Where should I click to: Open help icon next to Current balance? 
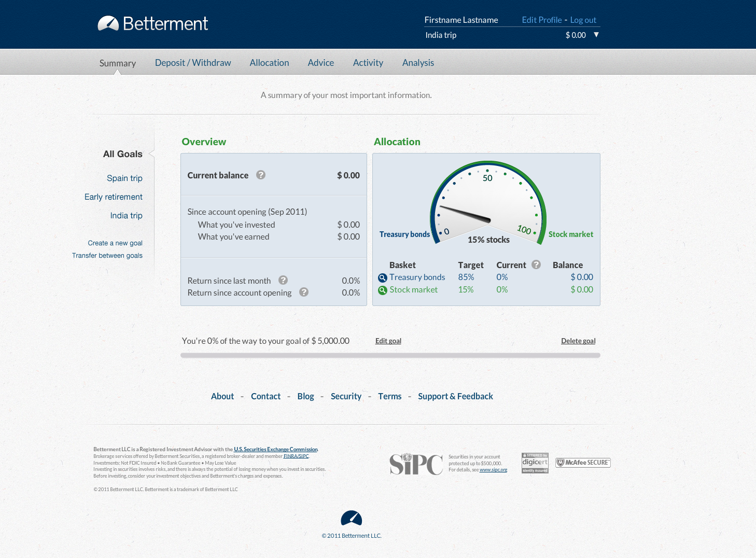[x=261, y=175]
